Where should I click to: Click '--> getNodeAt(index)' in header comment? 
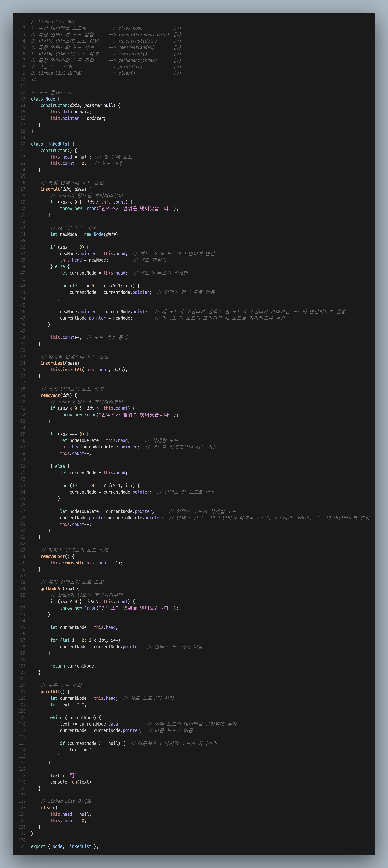tap(133, 60)
